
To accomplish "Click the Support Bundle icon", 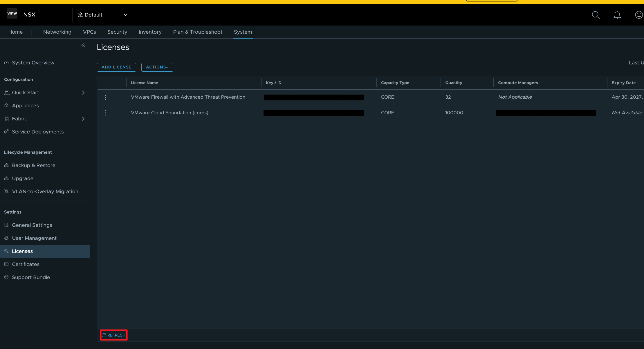I will tap(6, 277).
